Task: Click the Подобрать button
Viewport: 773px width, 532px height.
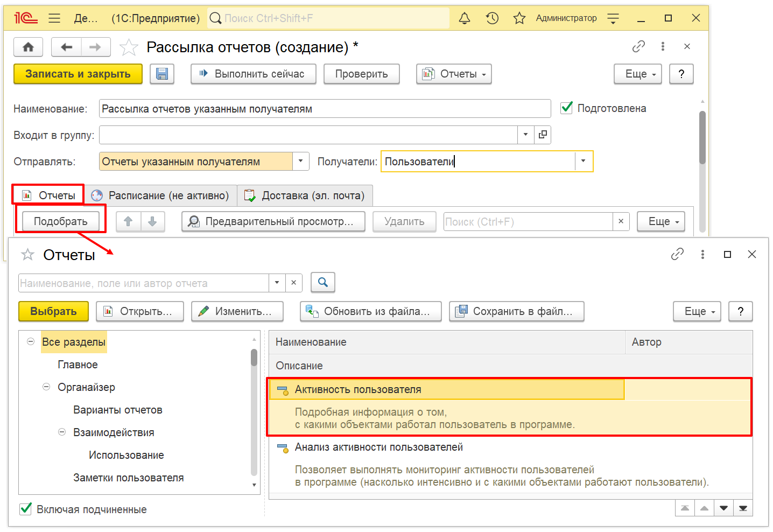Action: coord(61,221)
